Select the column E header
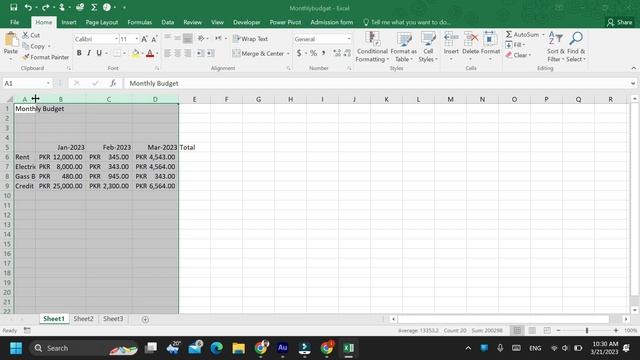The height and width of the screenshot is (360, 640). [194, 99]
